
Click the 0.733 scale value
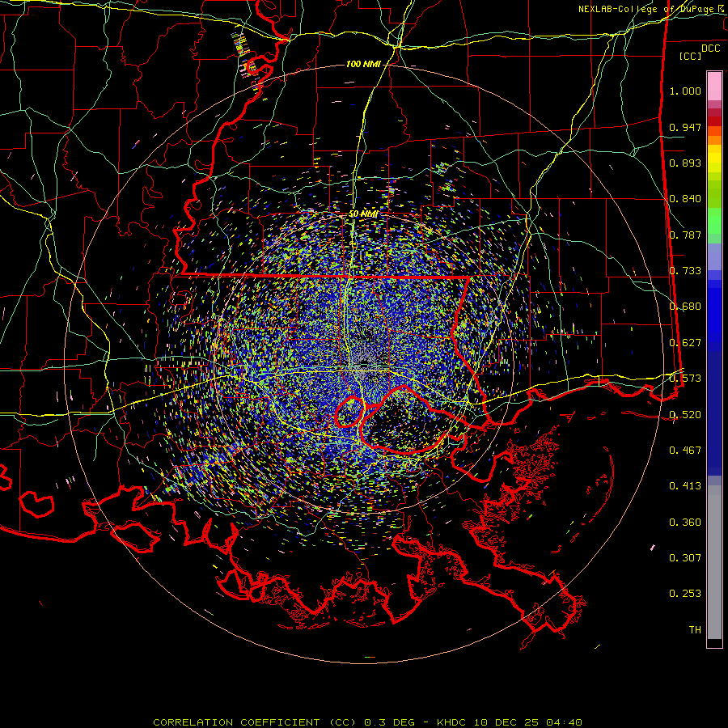coord(685,271)
